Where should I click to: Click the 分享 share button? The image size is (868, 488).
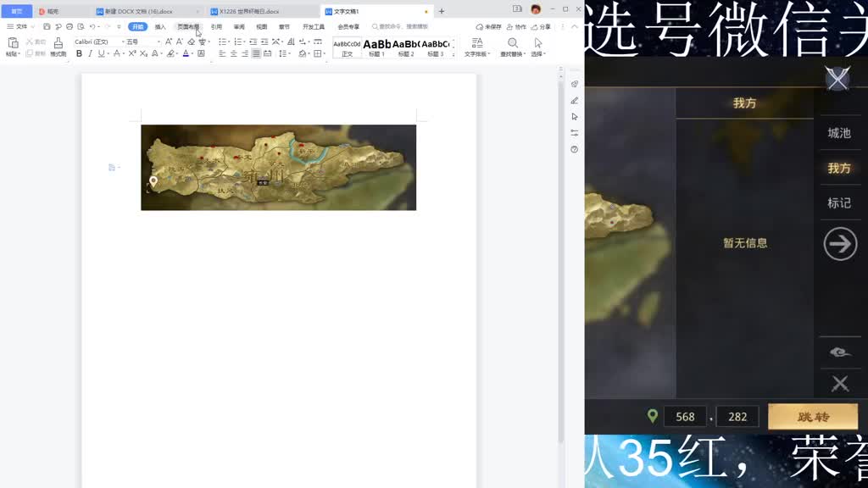(541, 26)
